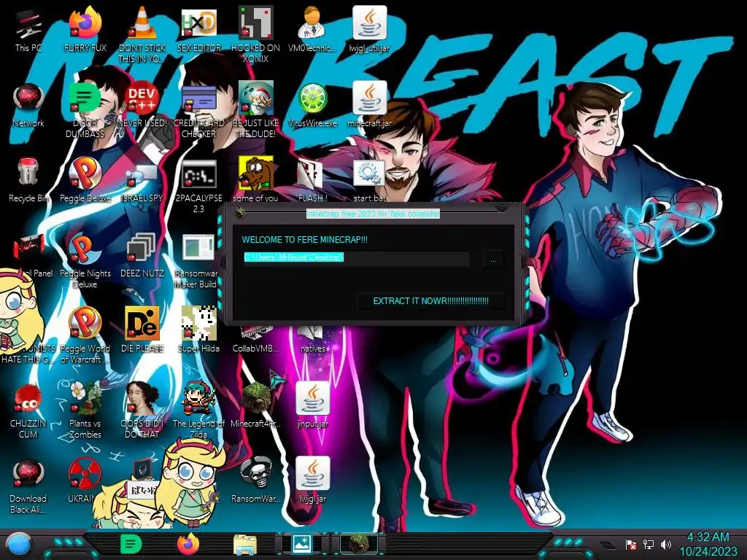Open the VM0Technic... desktop icon
Image resolution: width=747 pixels, height=560 pixels.
(312, 28)
